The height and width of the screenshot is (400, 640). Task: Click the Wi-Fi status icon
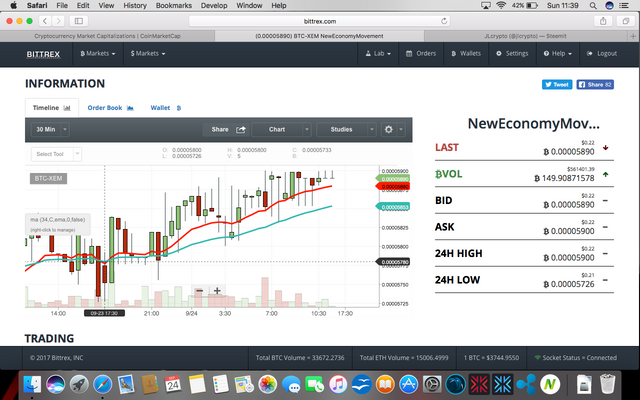pos(501,5)
